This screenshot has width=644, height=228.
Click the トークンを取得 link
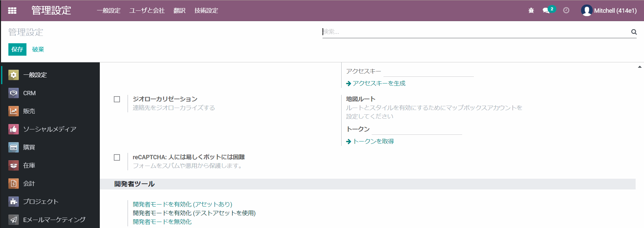click(373, 141)
